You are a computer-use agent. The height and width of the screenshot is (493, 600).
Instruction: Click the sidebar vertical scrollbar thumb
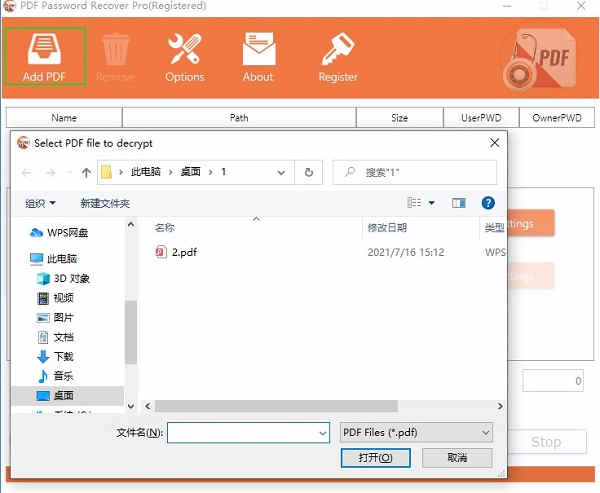[x=131, y=331]
